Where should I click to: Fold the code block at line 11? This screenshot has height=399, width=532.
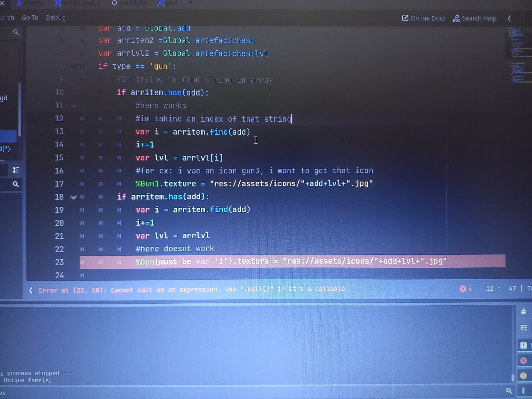coord(73,106)
